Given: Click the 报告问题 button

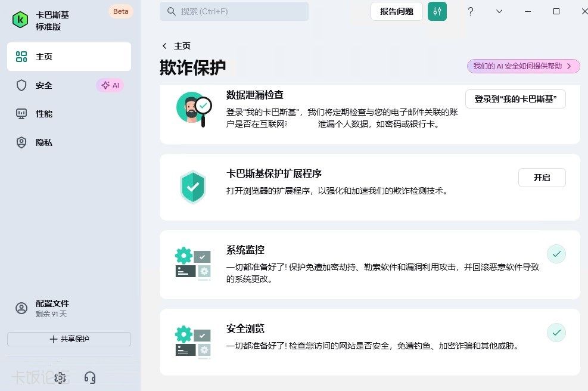Looking at the screenshot, I should pos(397,11).
